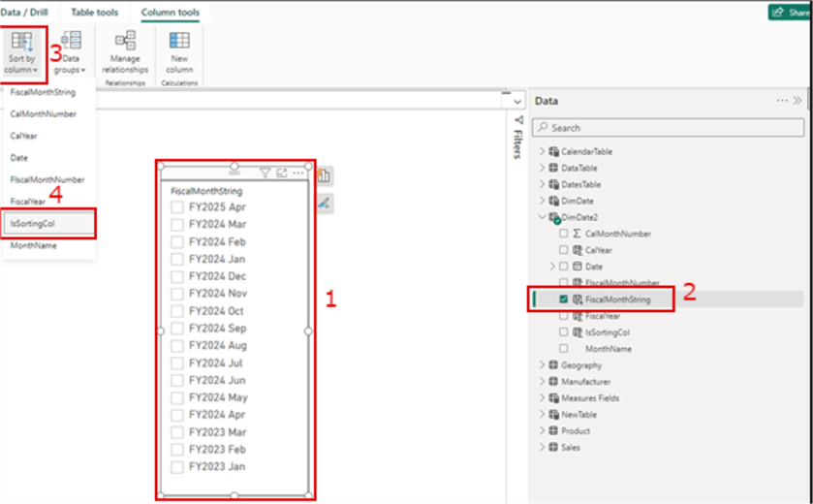This screenshot has width=813, height=504.
Task: Click the Manage relationships button
Action: point(125,53)
